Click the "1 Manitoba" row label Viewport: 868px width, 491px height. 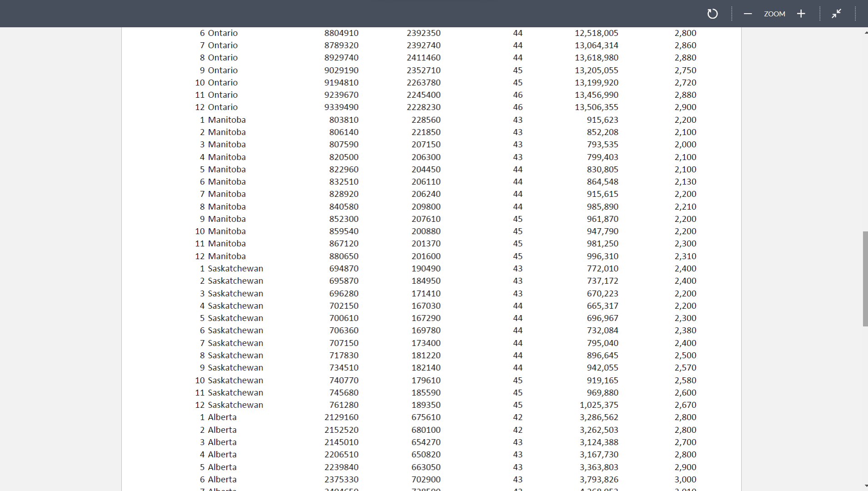(x=223, y=120)
